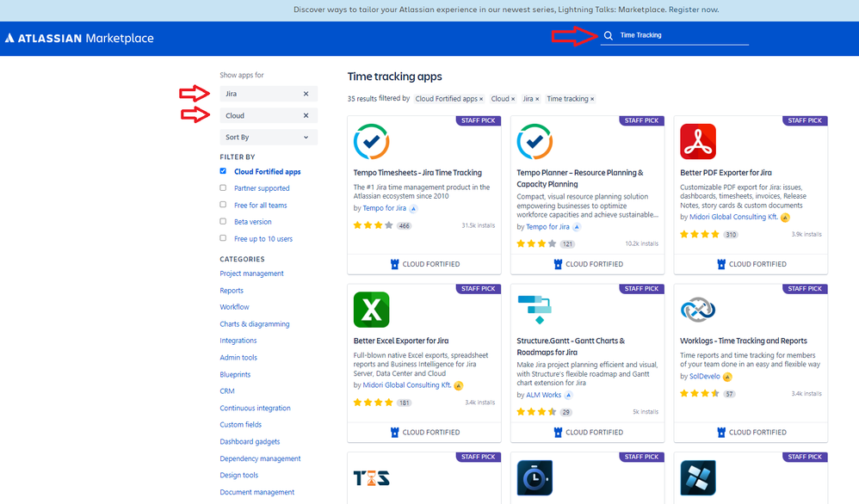Open the blue tiles app icon
The height and width of the screenshot is (504, 859).
tap(698, 478)
